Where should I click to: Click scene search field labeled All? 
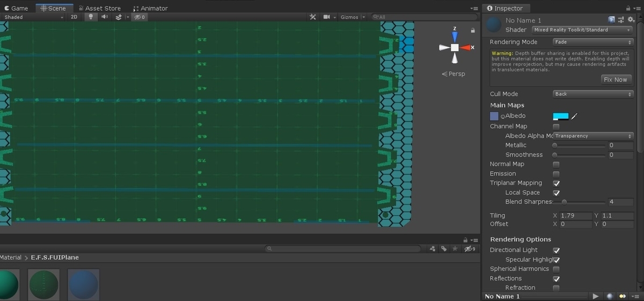(x=423, y=17)
